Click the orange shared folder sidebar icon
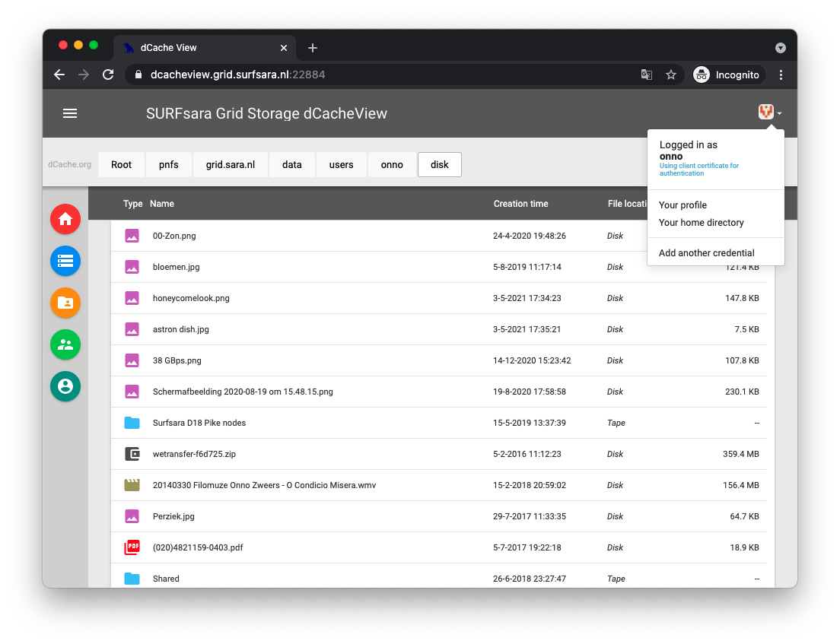This screenshot has width=840, height=644. click(65, 303)
